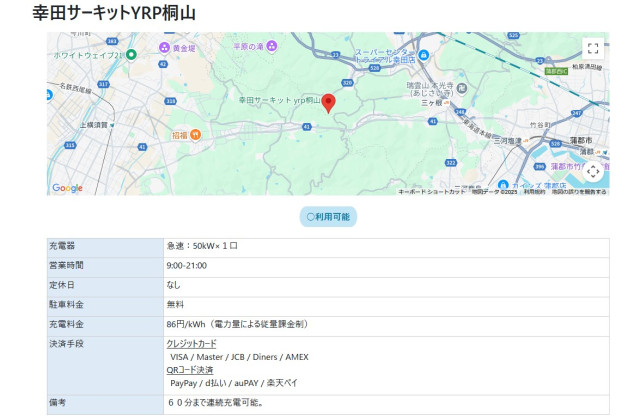Open the 利用規約 map terms link
The height and width of the screenshot is (416, 640).
pos(534,191)
